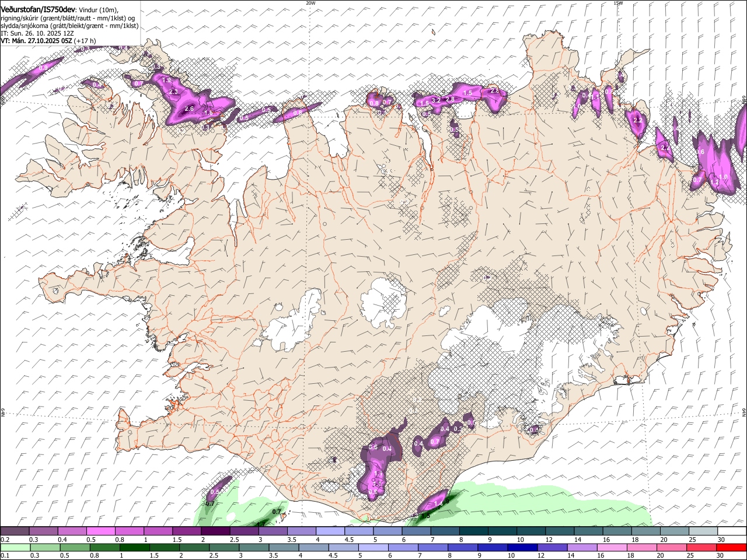Select the dark green 1 swatch in lower legend
The height and width of the screenshot is (560, 747).
click(134, 548)
